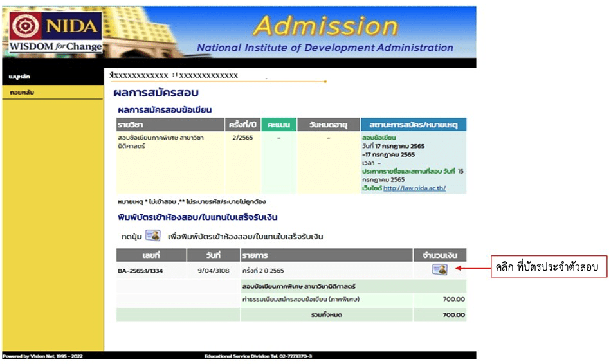Click the Admission banner title
Screen dimensions: 611x364
(x=325, y=26)
